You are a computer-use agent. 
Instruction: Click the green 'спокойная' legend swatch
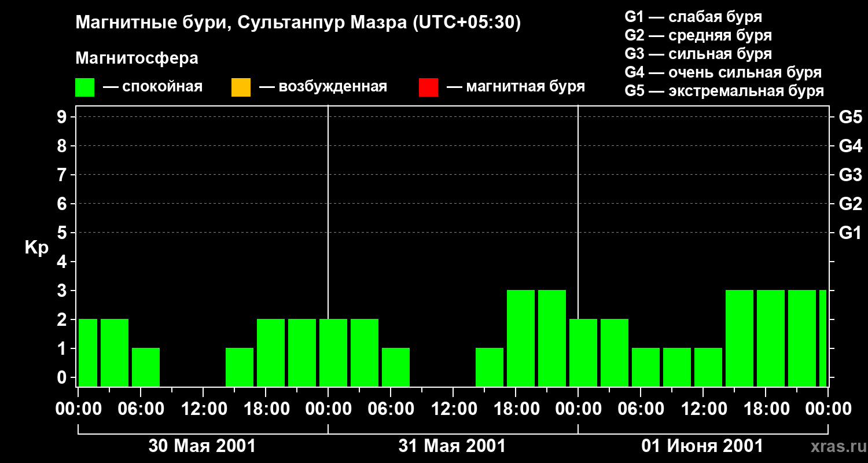point(85,87)
